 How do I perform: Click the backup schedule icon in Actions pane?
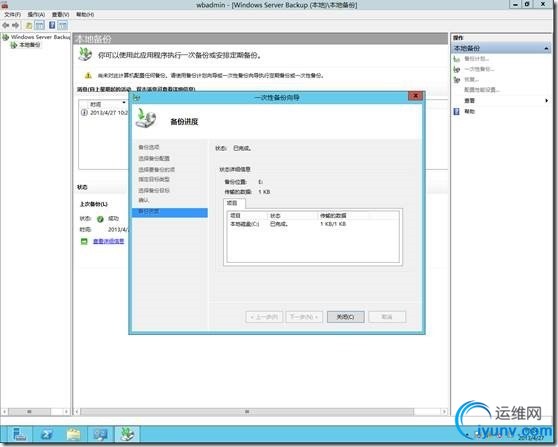point(457,59)
